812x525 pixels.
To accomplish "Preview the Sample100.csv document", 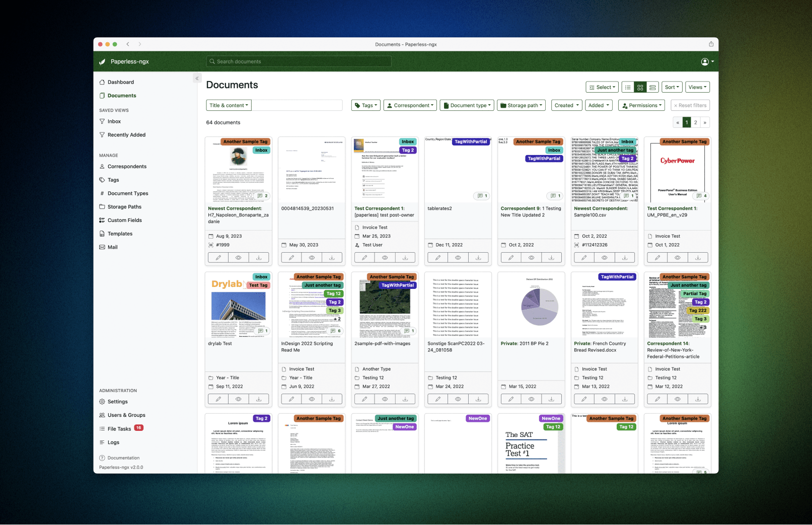I will pos(605,258).
